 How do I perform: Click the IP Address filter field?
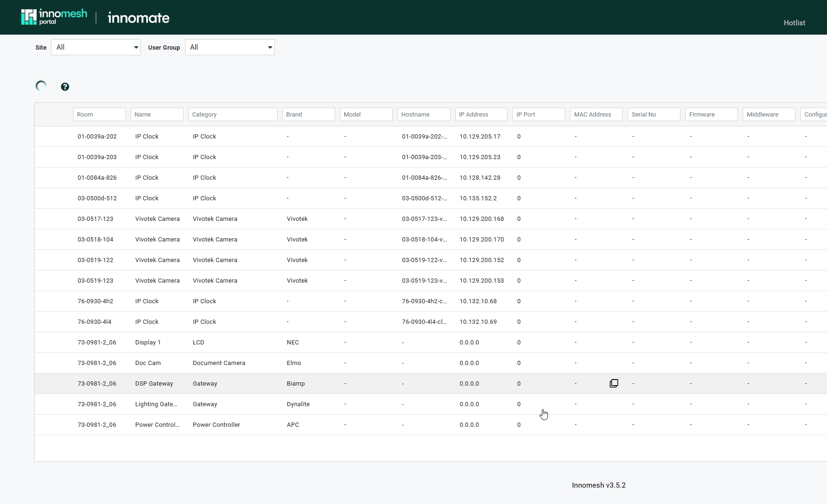pos(481,114)
